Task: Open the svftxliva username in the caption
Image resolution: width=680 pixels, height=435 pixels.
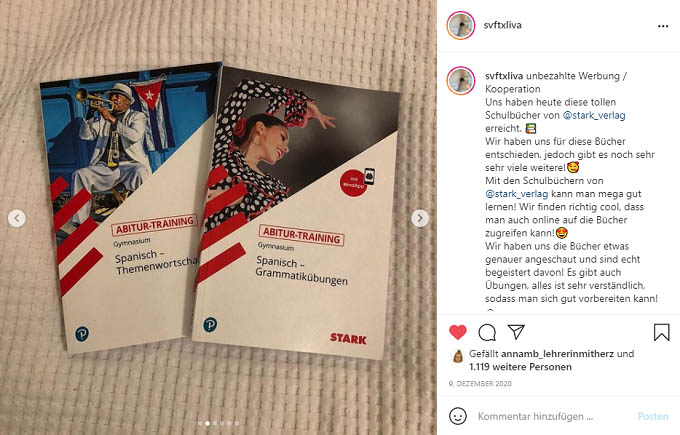Action: 504,76
